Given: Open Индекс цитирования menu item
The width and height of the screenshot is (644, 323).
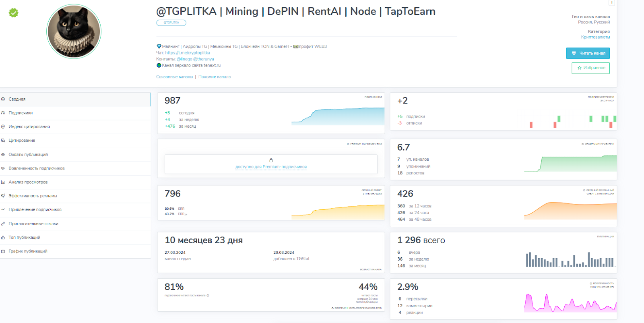Looking at the screenshot, I should tap(29, 127).
